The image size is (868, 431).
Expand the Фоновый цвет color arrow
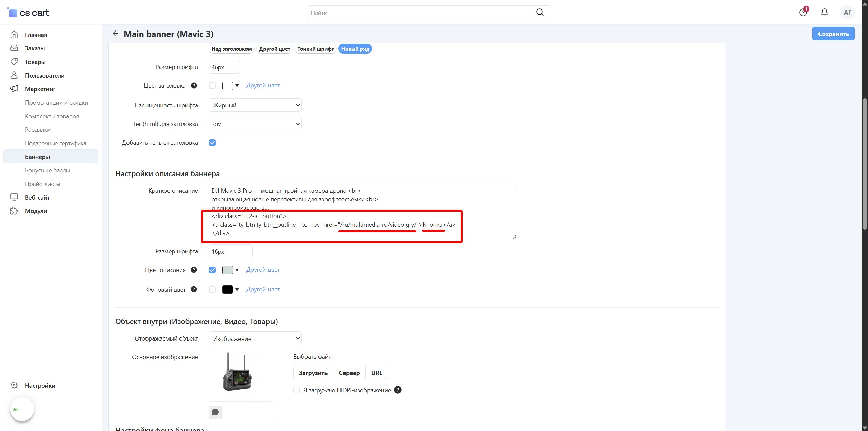point(237,290)
